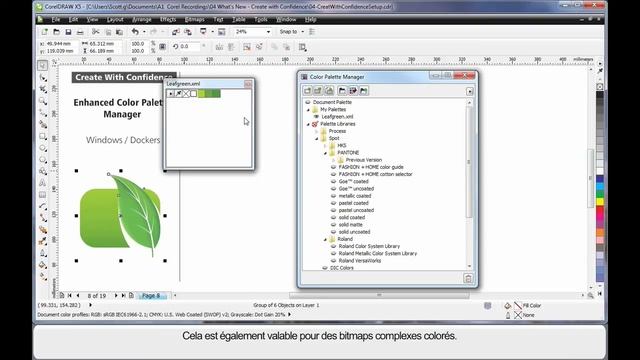This screenshot has width=640, height=360.
Task: Click the Cut scissors icon
Action: [x=96, y=32]
